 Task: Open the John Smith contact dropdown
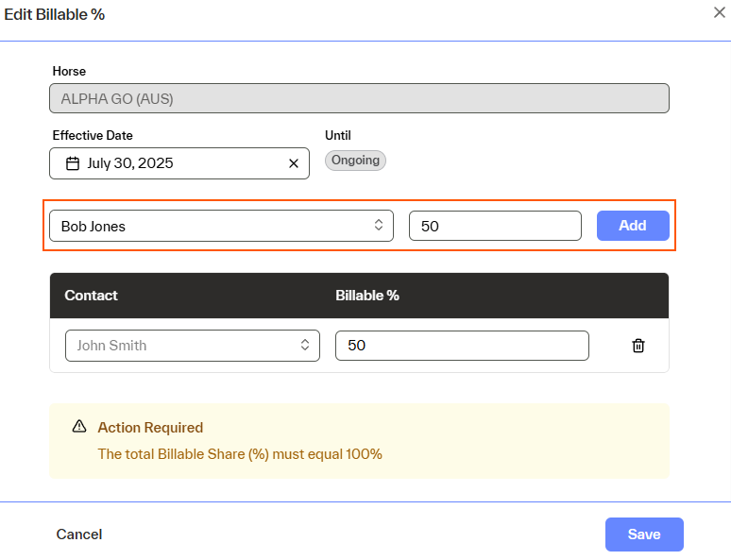click(x=192, y=346)
